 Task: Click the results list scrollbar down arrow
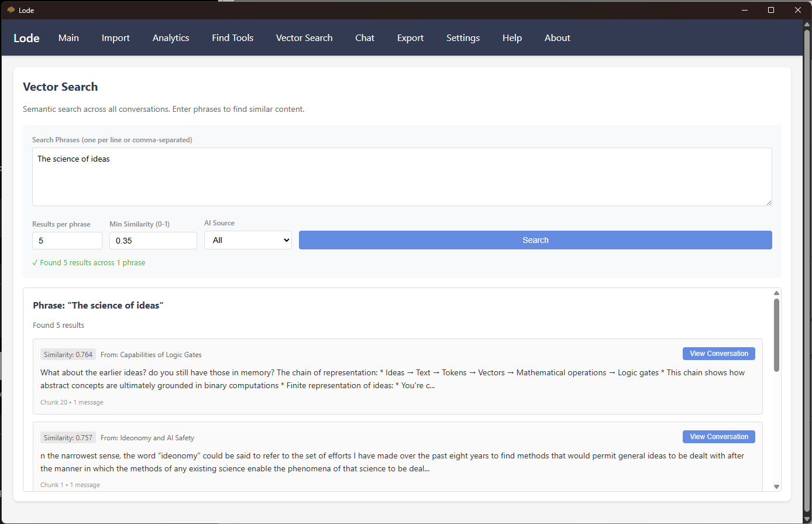tap(776, 487)
